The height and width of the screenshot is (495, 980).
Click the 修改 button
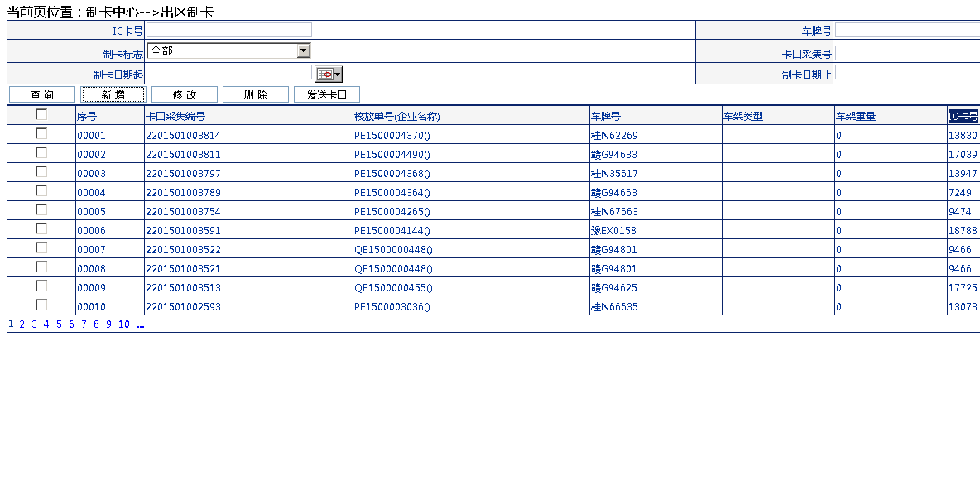tap(185, 94)
